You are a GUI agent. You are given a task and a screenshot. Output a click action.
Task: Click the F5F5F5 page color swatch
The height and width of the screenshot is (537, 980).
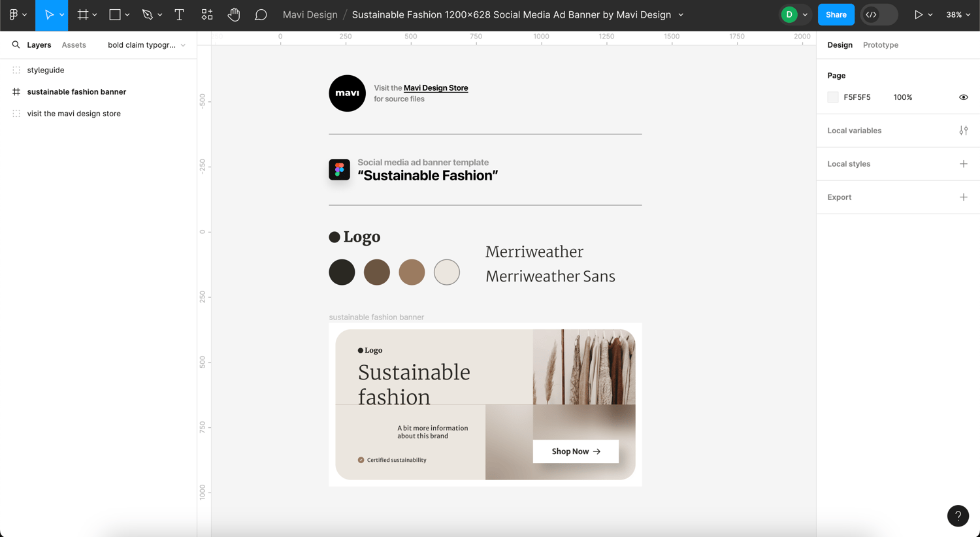click(x=833, y=97)
